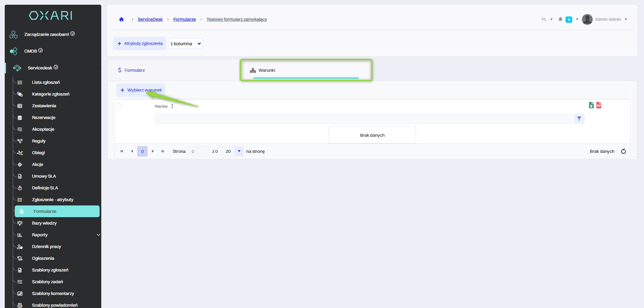Viewport: 644px width, 308px height.
Task: Click the Wybierz warunek button
Action: (x=141, y=90)
